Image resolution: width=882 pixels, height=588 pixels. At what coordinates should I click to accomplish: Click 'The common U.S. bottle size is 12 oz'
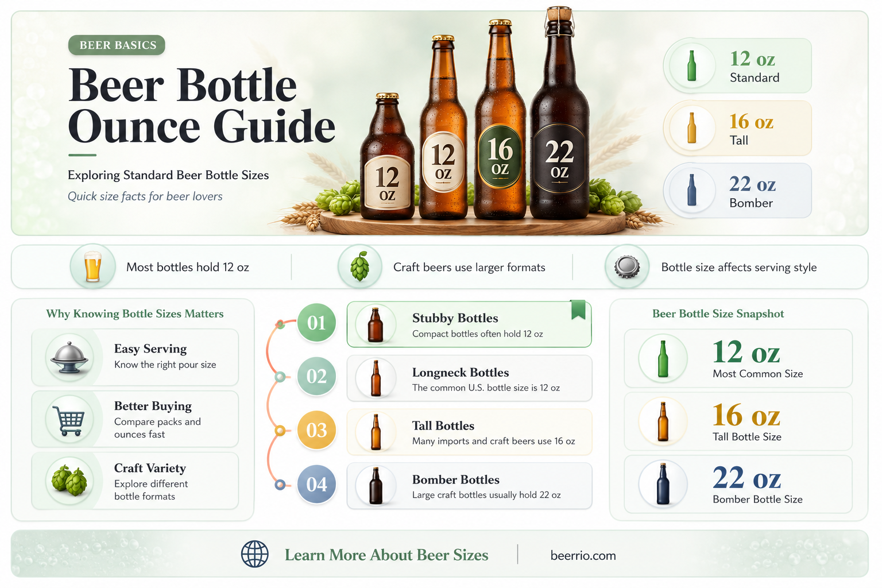point(486,388)
